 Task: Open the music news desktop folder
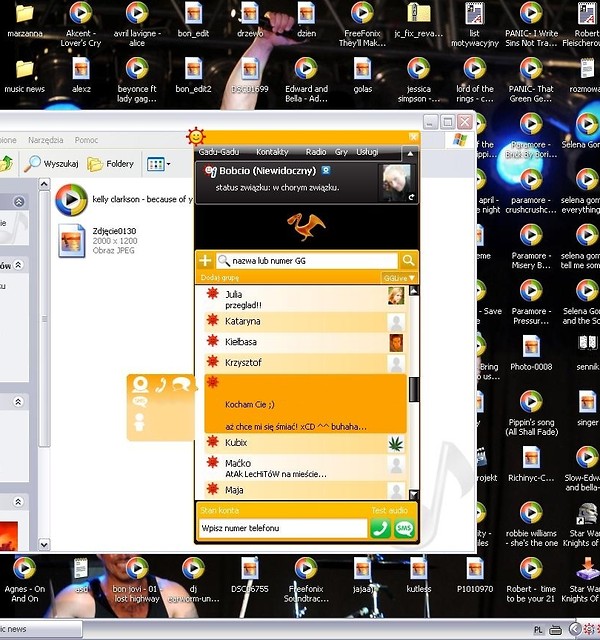coord(24,76)
